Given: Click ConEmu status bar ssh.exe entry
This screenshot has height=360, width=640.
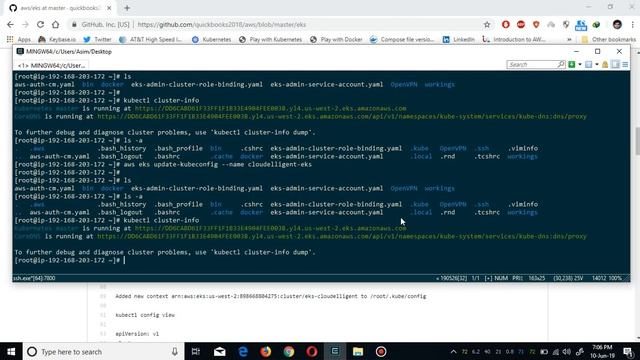Looking at the screenshot, I should [34, 278].
